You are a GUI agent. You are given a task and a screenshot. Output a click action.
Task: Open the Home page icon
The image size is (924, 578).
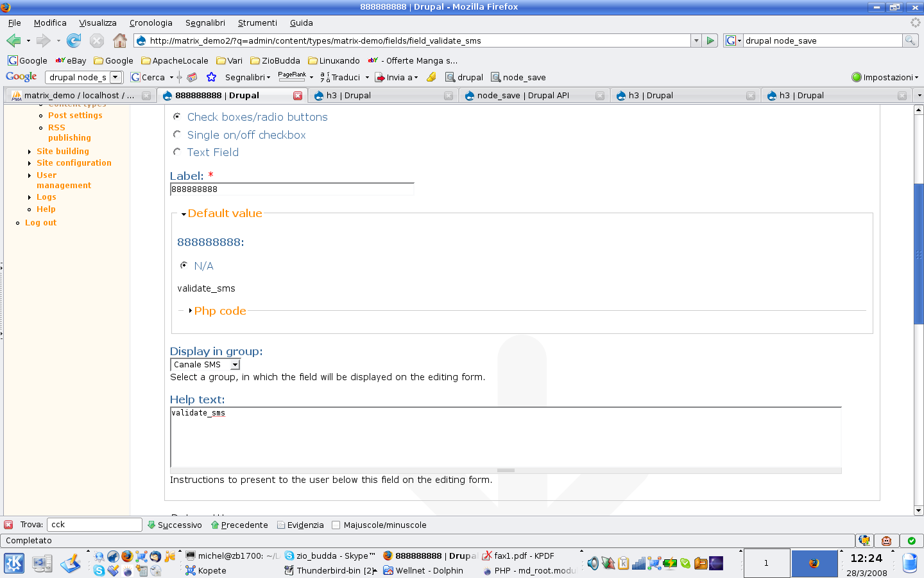point(120,40)
